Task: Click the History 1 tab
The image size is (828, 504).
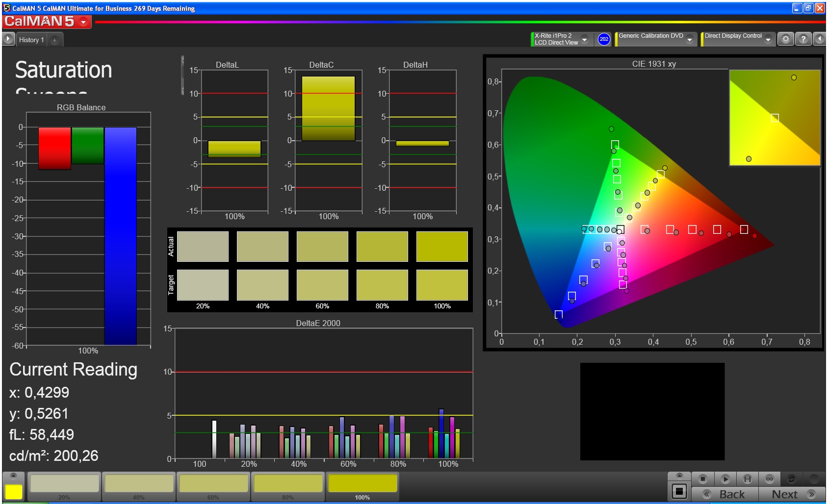Action: tap(31, 40)
